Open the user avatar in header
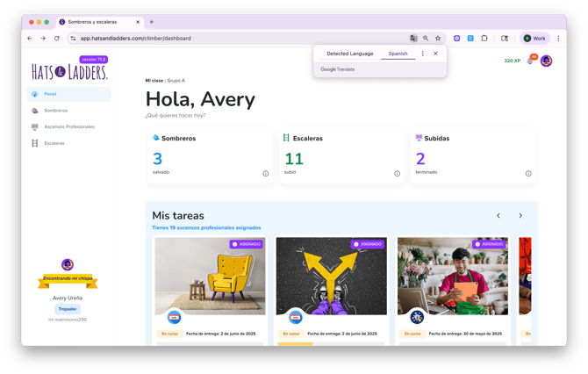 tap(546, 61)
